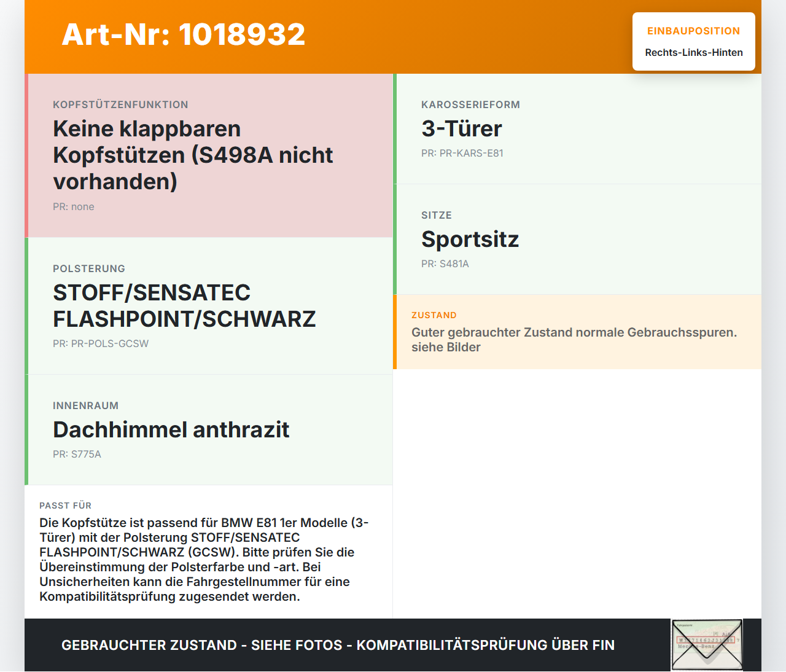Select the 'Sportsitz' heading
This screenshot has width=786, height=672.
(470, 240)
